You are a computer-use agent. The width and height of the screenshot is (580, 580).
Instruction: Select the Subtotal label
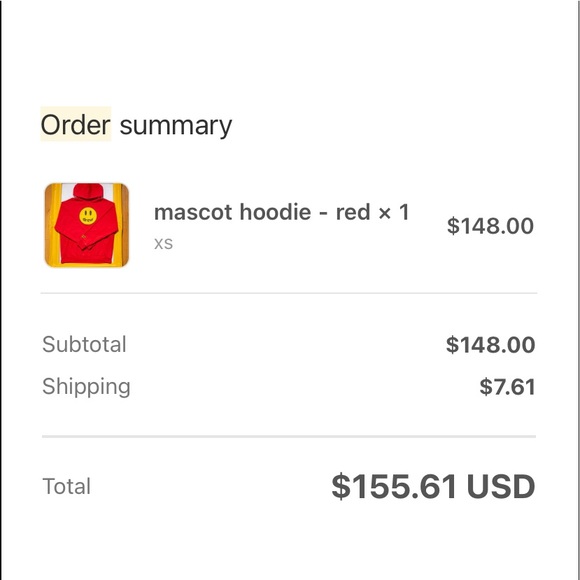pyautogui.click(x=84, y=344)
